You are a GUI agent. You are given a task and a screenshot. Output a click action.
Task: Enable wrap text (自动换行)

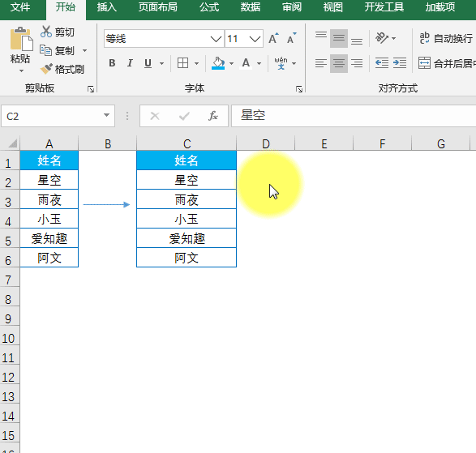pyautogui.click(x=446, y=38)
